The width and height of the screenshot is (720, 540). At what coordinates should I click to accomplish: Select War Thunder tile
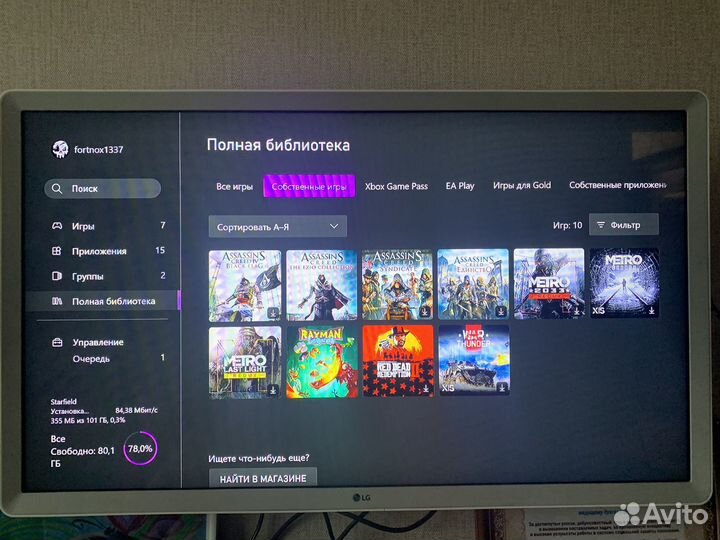(474, 360)
